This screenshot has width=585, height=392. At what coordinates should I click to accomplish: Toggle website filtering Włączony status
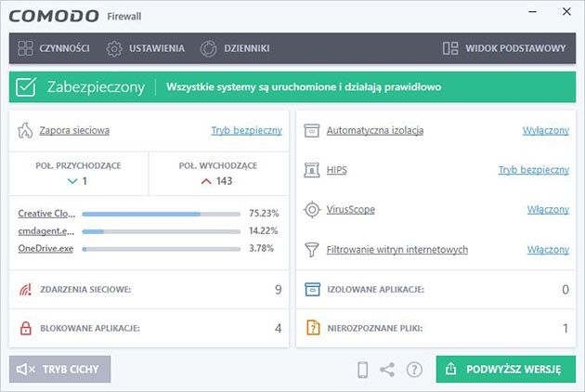click(x=548, y=249)
